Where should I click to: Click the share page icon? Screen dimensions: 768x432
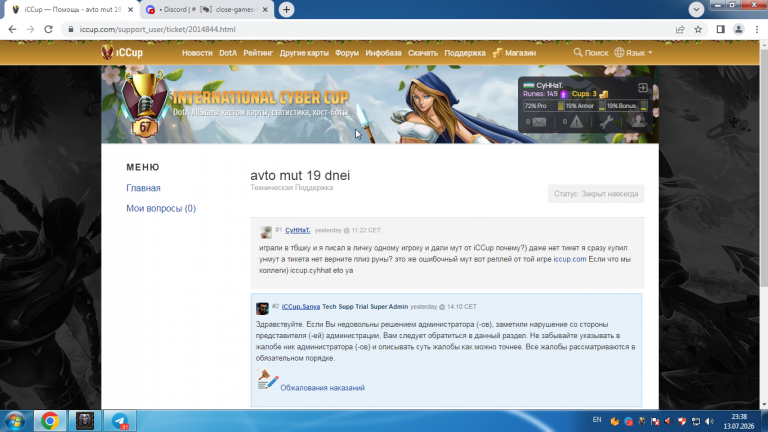(680, 29)
